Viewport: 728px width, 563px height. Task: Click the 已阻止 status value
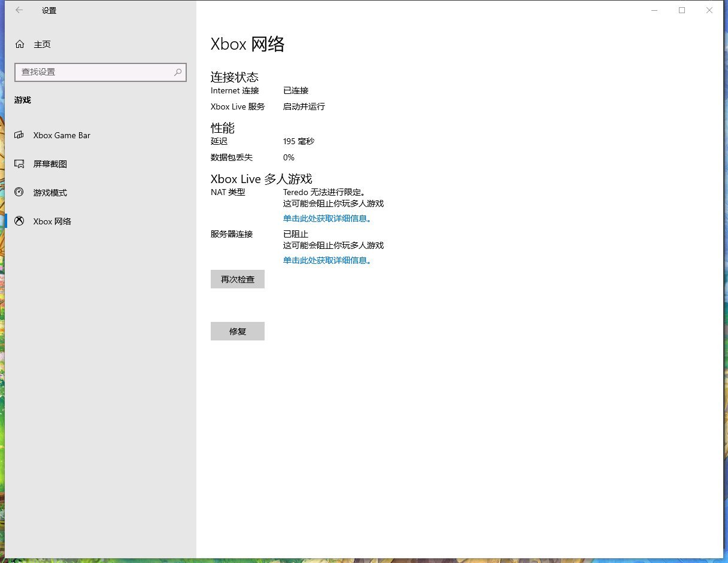[x=296, y=235]
